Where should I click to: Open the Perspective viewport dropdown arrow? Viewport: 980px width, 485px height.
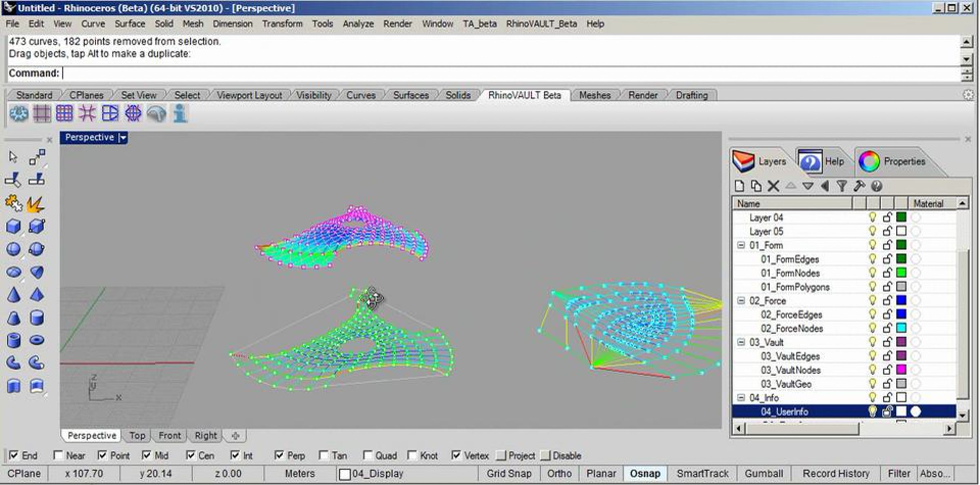click(123, 138)
